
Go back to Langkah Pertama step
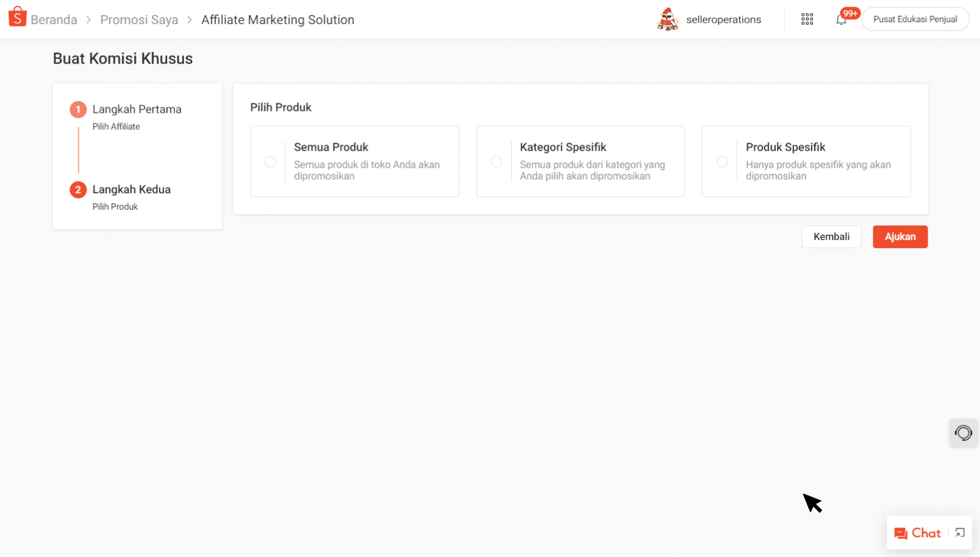[137, 109]
